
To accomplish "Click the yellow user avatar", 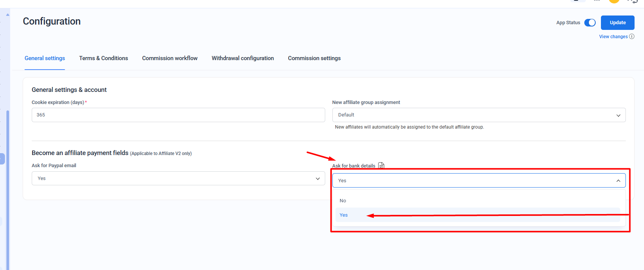I will pos(614,1).
